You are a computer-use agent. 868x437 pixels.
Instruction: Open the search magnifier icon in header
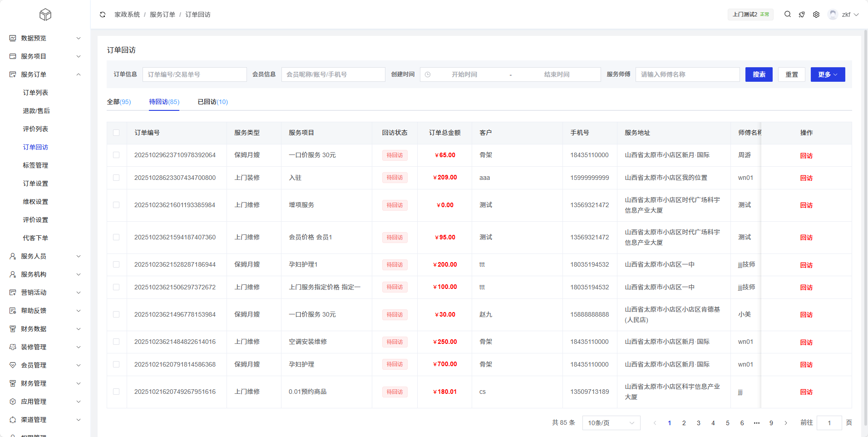[788, 15]
